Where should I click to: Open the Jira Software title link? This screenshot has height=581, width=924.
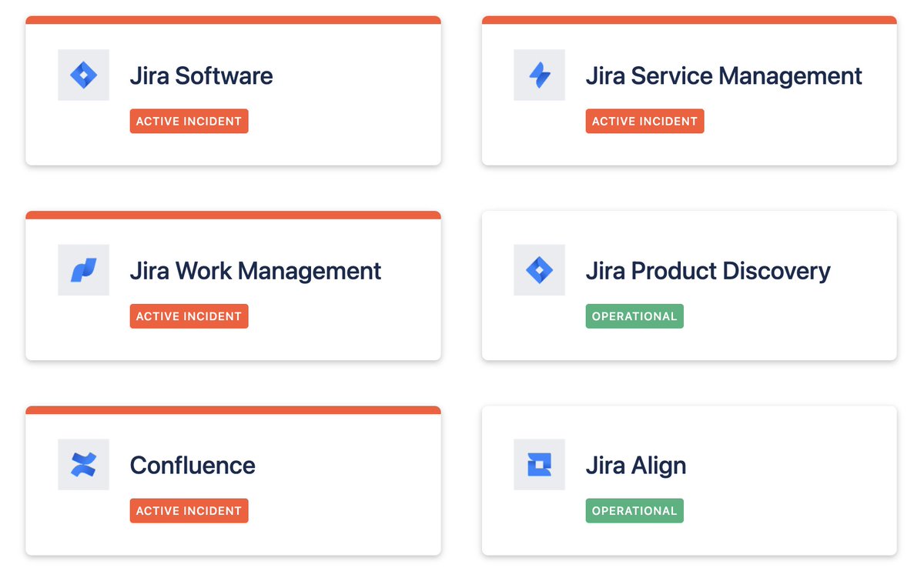pyautogui.click(x=201, y=75)
